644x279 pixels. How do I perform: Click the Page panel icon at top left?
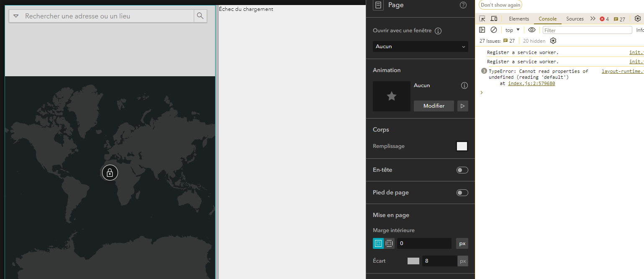point(378,5)
